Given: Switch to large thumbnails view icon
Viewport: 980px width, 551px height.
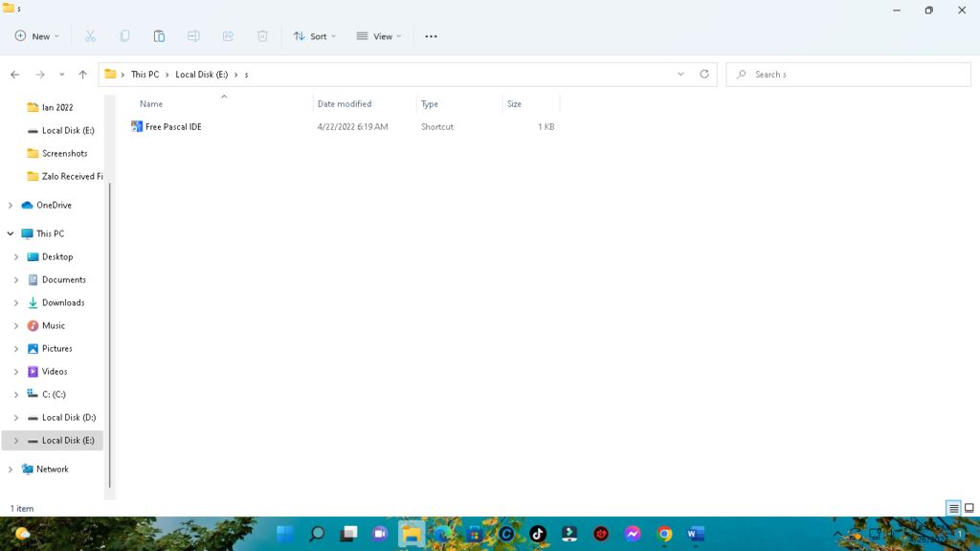Looking at the screenshot, I should [969, 508].
